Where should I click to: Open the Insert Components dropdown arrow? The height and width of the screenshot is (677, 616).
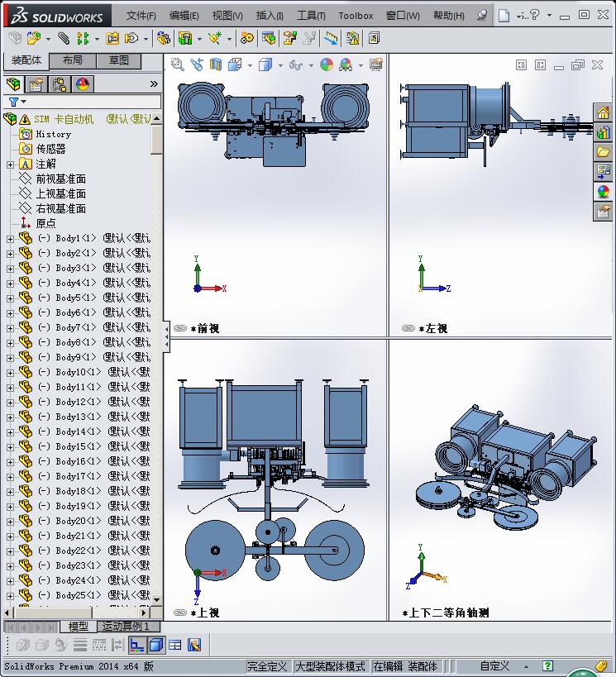pyautogui.click(x=47, y=39)
